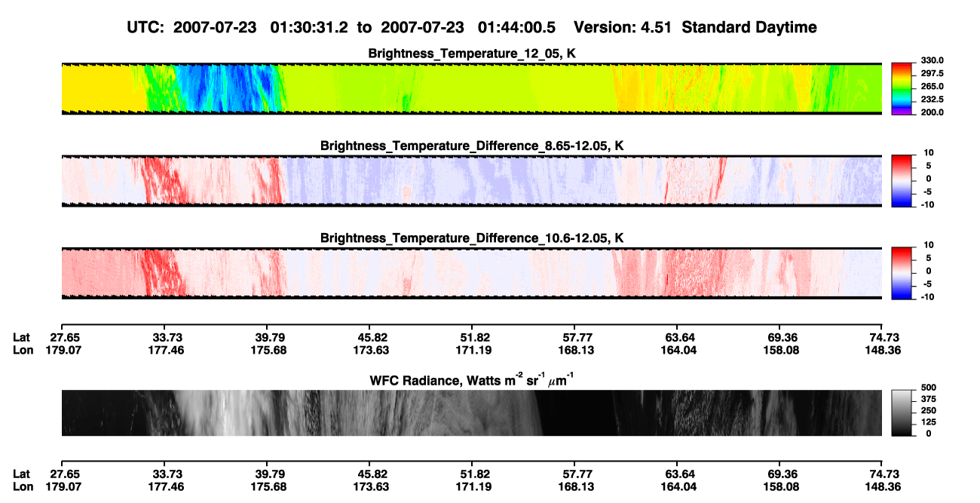
Task: Select the 10.6-12.05 difference image strip
Action: 471,272
